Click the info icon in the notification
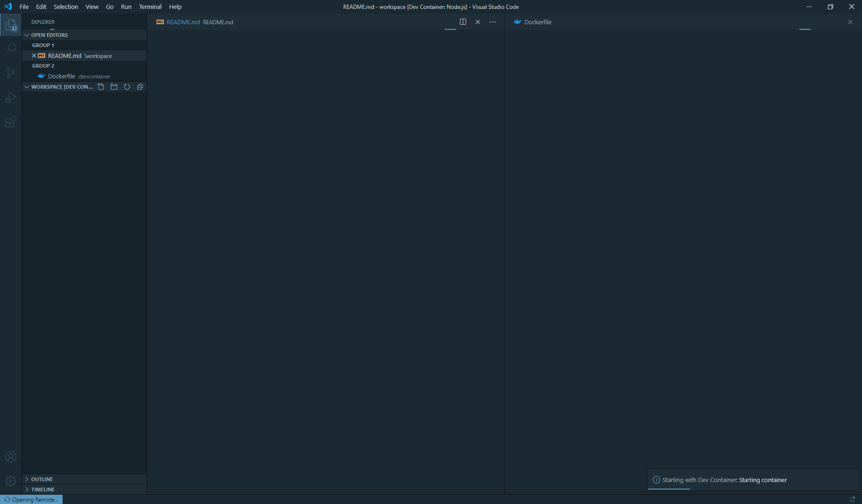 [x=656, y=480]
